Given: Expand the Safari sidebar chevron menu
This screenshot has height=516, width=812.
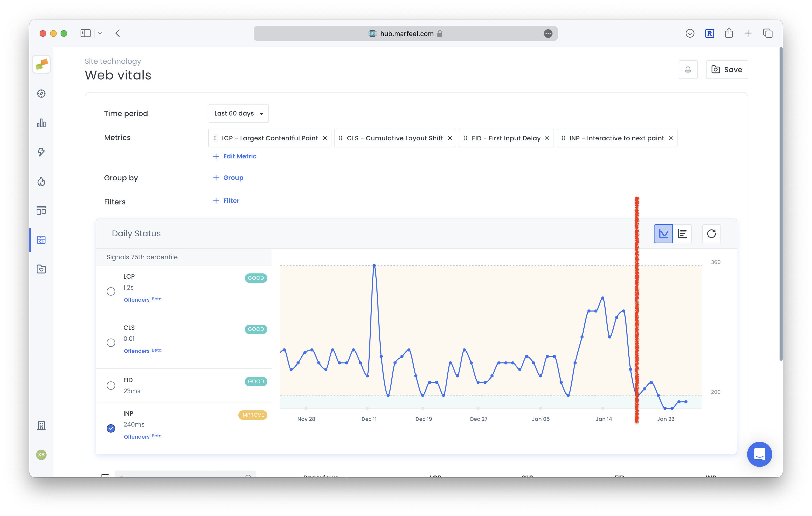Looking at the screenshot, I should (x=100, y=33).
